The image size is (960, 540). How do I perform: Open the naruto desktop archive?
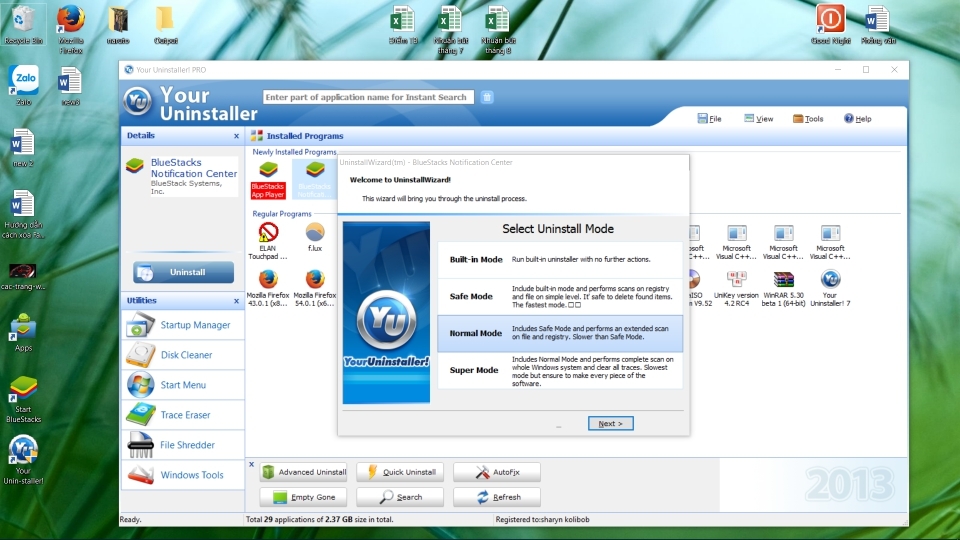tap(118, 26)
